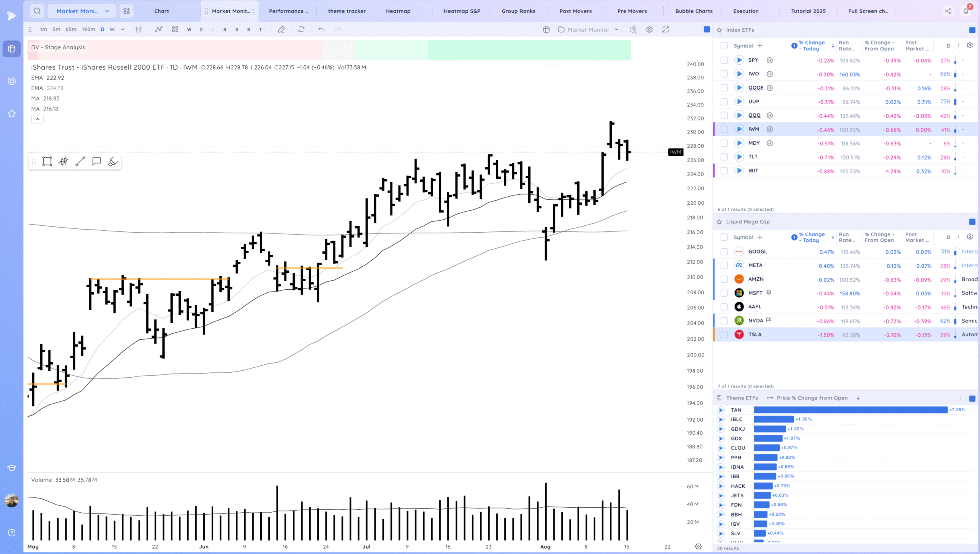980x554 pixels.
Task: Open the Bubble Charts tab
Action: [694, 11]
